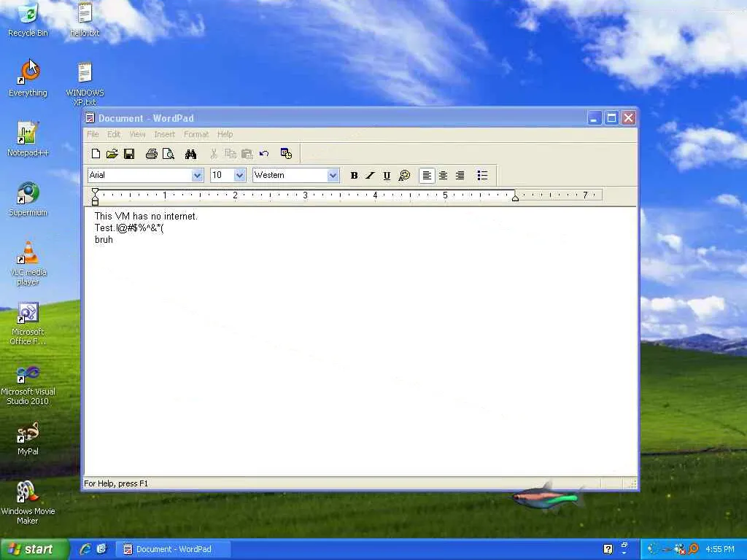
Task: Select the Recycle Bin desktop icon
Action: click(x=28, y=20)
